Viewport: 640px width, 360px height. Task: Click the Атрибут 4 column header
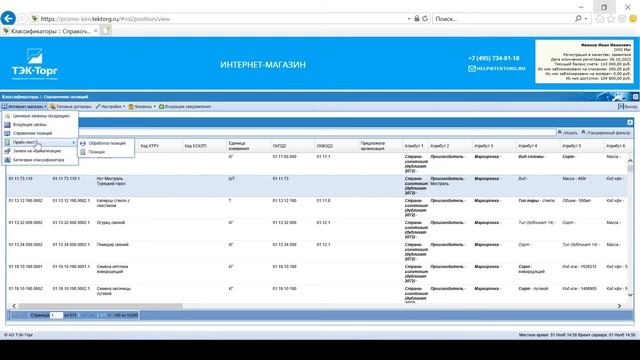coord(537,146)
